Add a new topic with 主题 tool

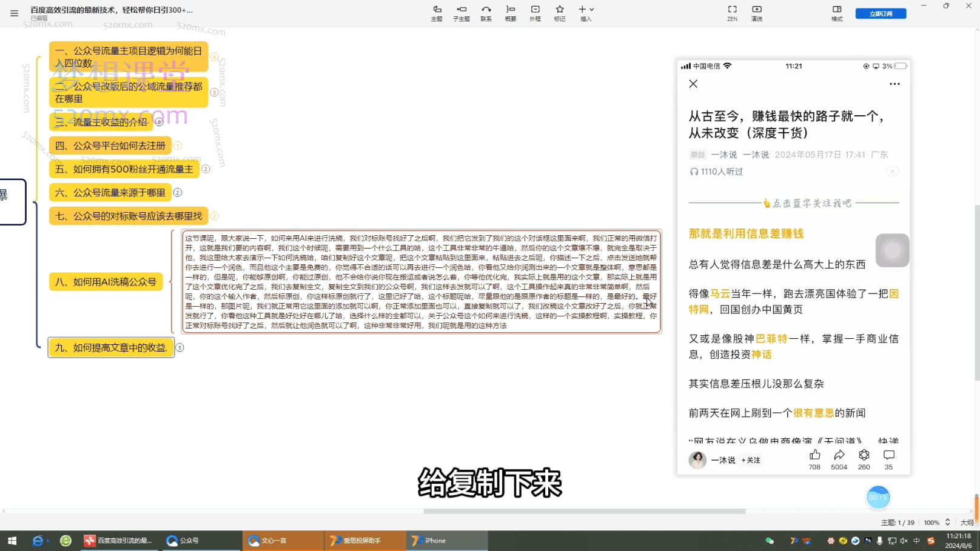coord(437,12)
